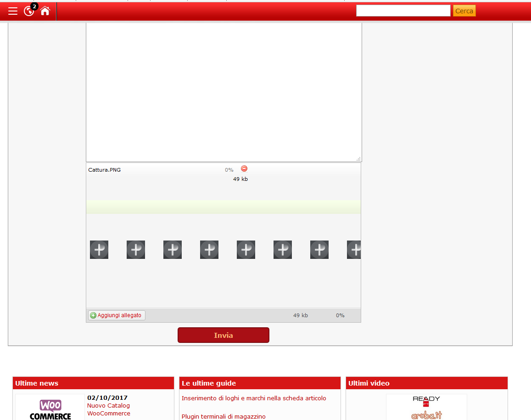The width and height of the screenshot is (531, 420).
Task: Click the total 49 kb in the footer bar
Action: [301, 315]
